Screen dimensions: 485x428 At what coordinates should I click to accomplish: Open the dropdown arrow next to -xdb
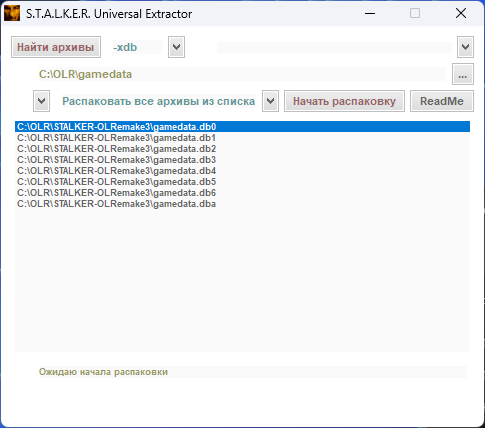176,47
